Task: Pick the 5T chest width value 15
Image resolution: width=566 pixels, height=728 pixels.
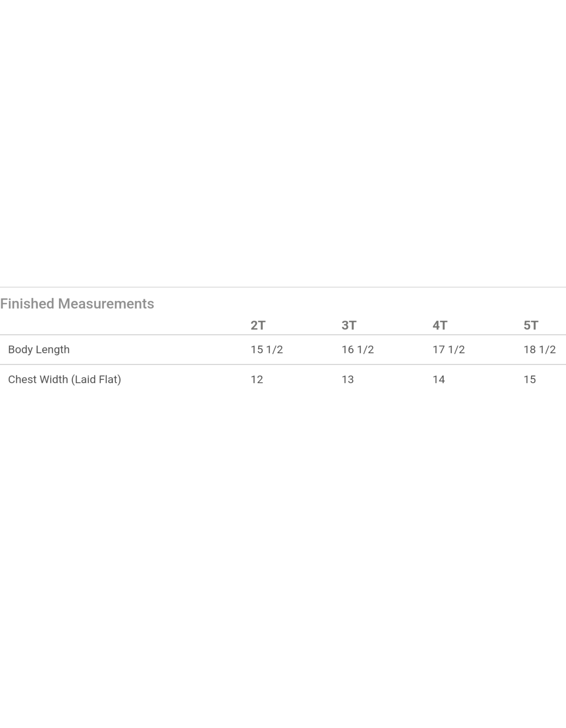Action: [530, 379]
